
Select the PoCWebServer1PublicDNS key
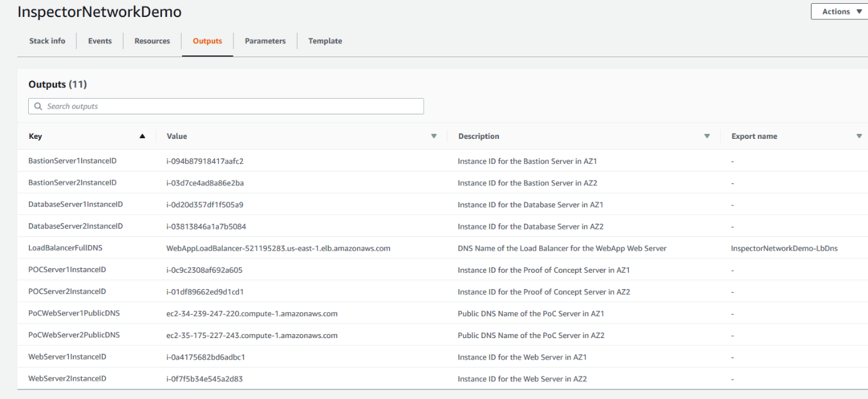click(74, 314)
